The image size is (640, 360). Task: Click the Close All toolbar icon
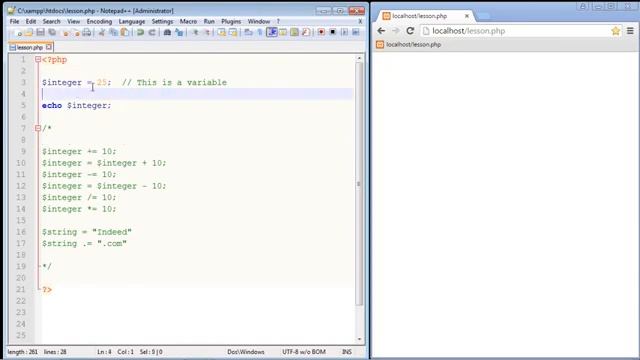click(x=76, y=32)
